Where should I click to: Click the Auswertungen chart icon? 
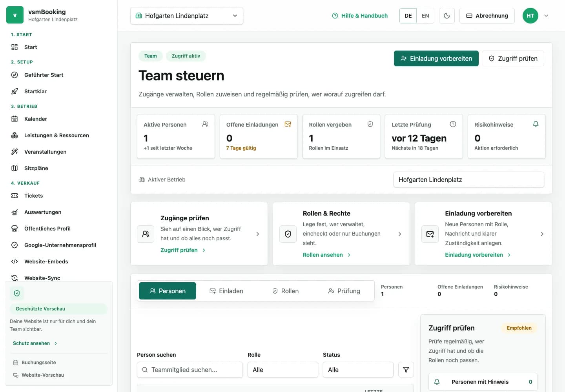coord(15,212)
